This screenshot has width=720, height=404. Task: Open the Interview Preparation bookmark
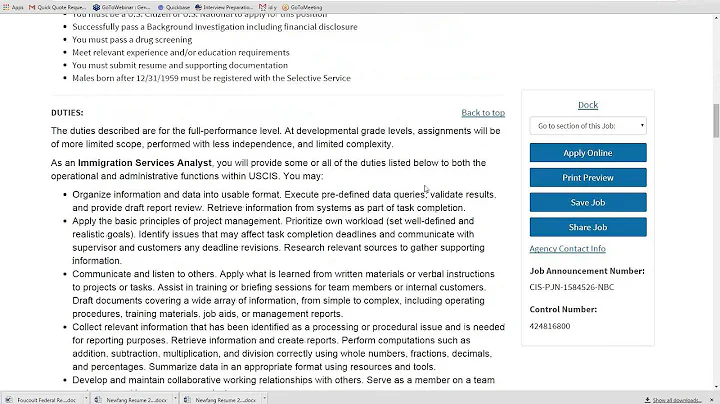tap(224, 7)
